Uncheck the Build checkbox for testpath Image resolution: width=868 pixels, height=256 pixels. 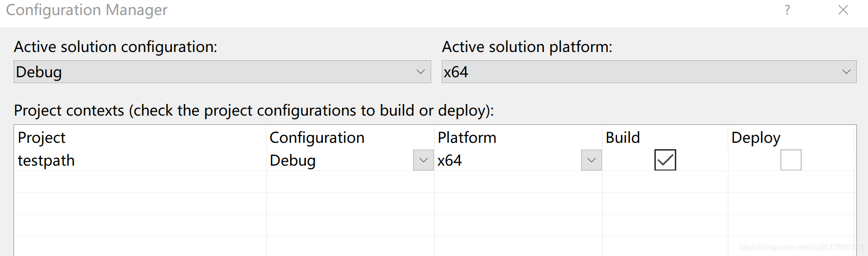665,160
